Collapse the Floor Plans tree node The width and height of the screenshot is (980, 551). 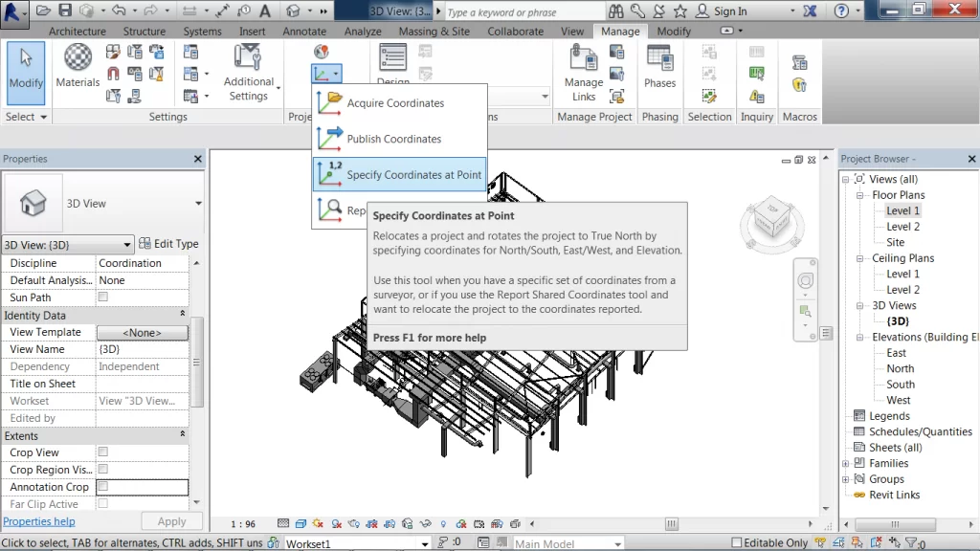[x=861, y=195]
